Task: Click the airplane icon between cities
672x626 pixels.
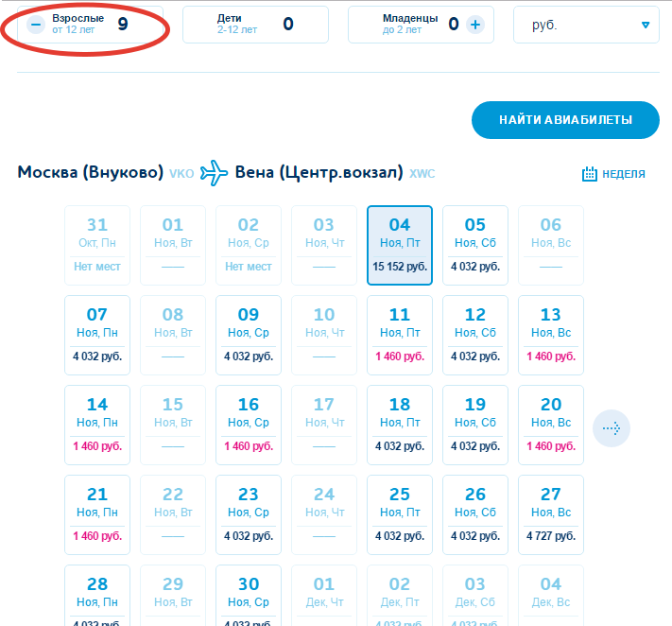Action: coord(215,173)
